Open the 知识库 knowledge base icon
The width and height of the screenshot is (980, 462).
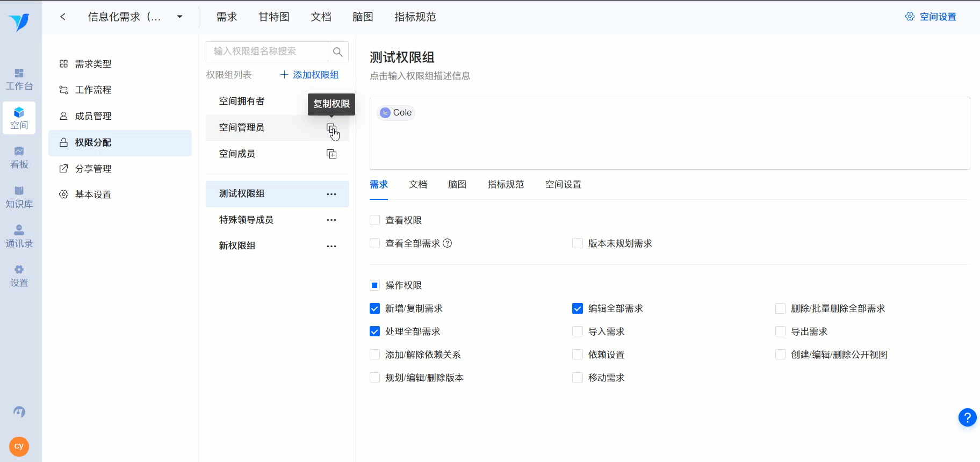tap(19, 197)
